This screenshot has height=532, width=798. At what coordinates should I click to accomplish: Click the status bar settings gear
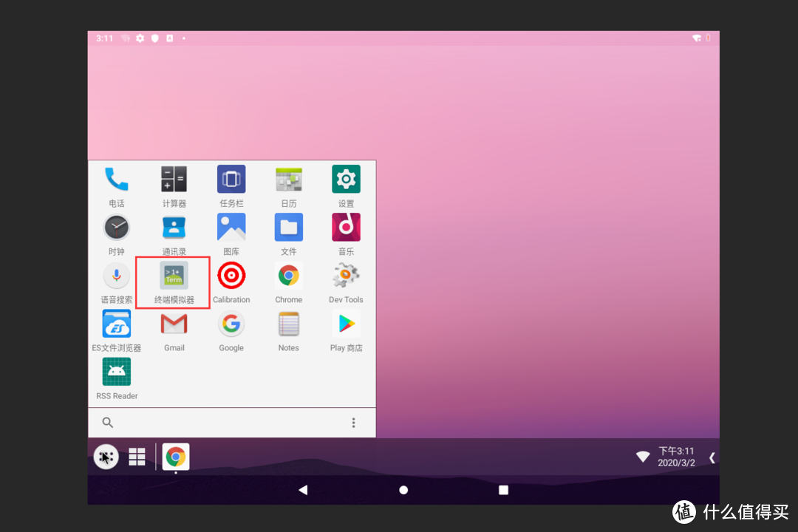(140, 38)
